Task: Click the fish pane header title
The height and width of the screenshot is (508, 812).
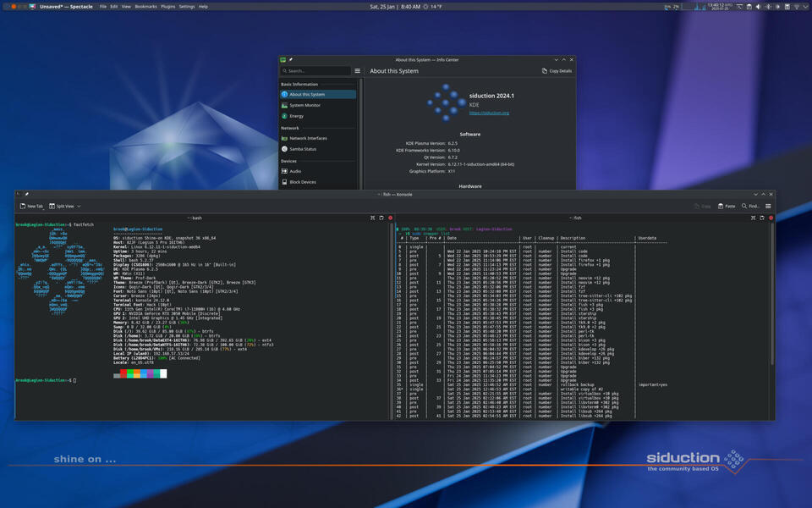Action: coord(577,218)
